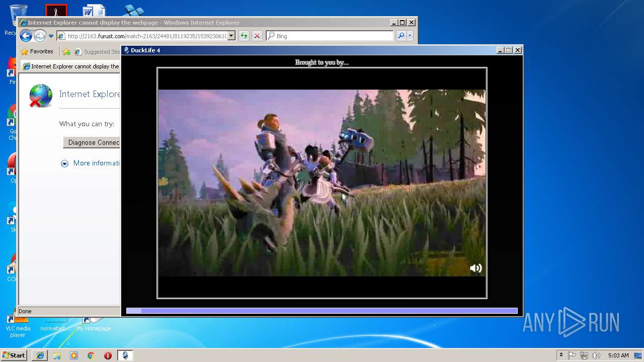Viewport: 644px width, 362px height.
Task: Launch Opera from the taskbar
Action: point(108,355)
